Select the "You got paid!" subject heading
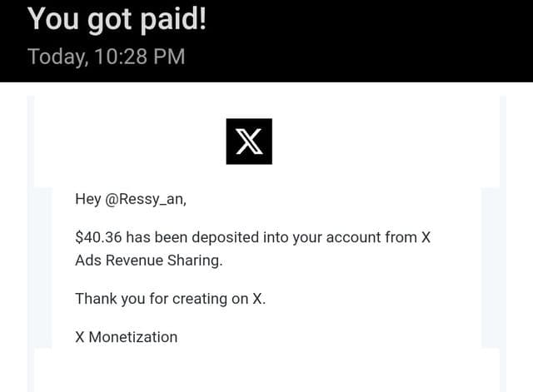The width and height of the screenshot is (533, 392). click(117, 19)
